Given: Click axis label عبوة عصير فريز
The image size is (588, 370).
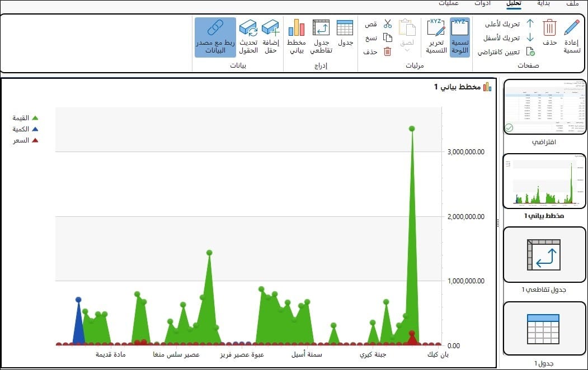Looking at the screenshot, I should [x=242, y=354].
